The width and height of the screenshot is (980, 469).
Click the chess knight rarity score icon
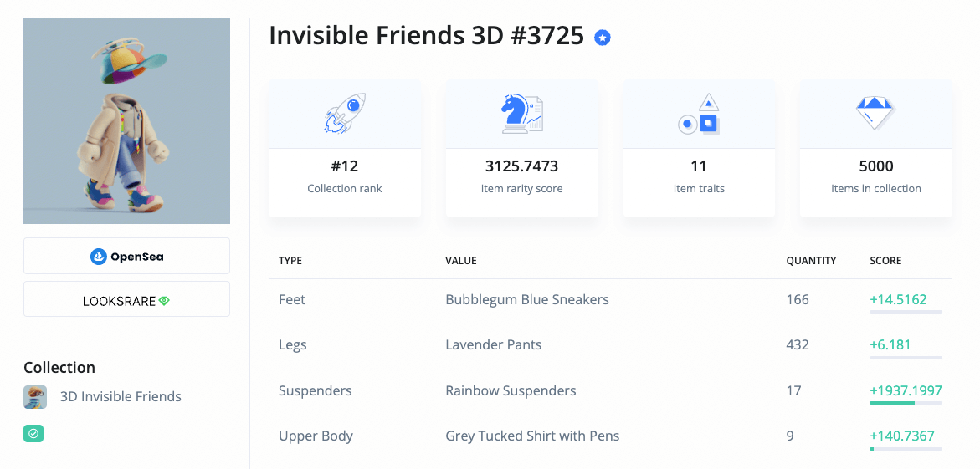click(x=522, y=113)
